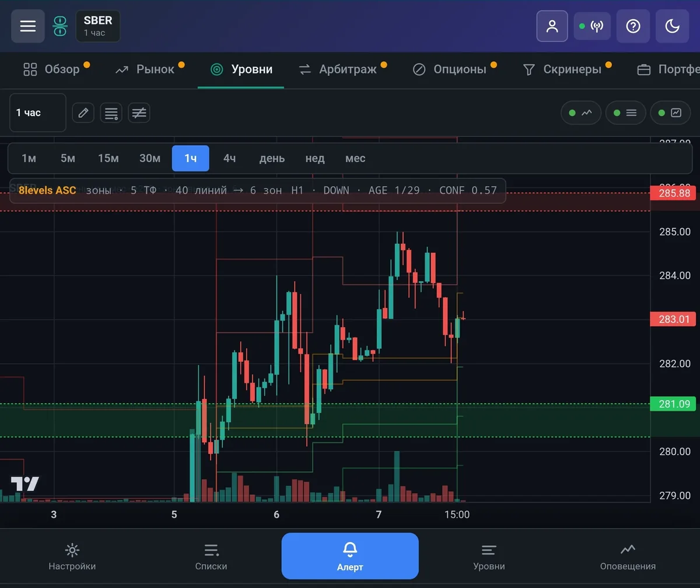Expand the 8levels ASC indicator legend

coord(257,190)
